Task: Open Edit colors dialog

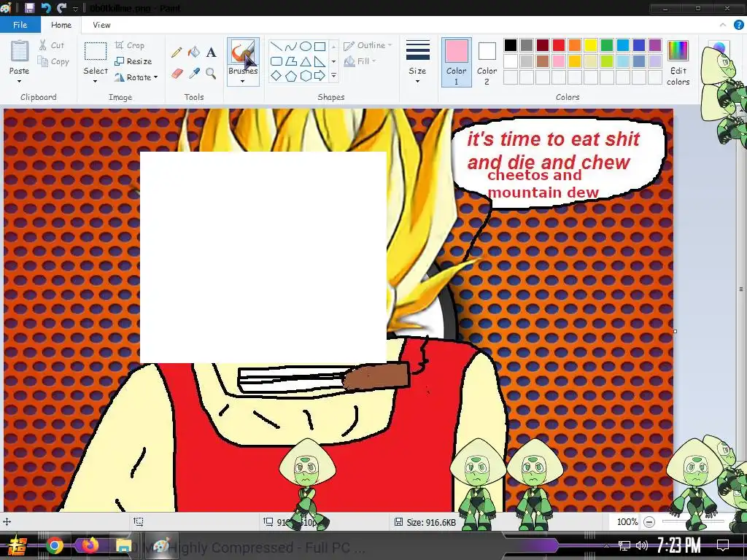Action: pos(678,63)
